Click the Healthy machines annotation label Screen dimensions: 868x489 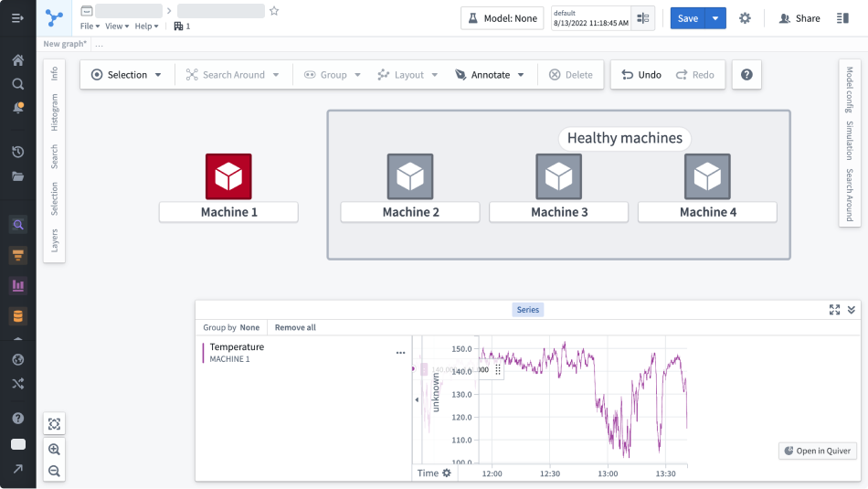pyautogui.click(x=624, y=138)
